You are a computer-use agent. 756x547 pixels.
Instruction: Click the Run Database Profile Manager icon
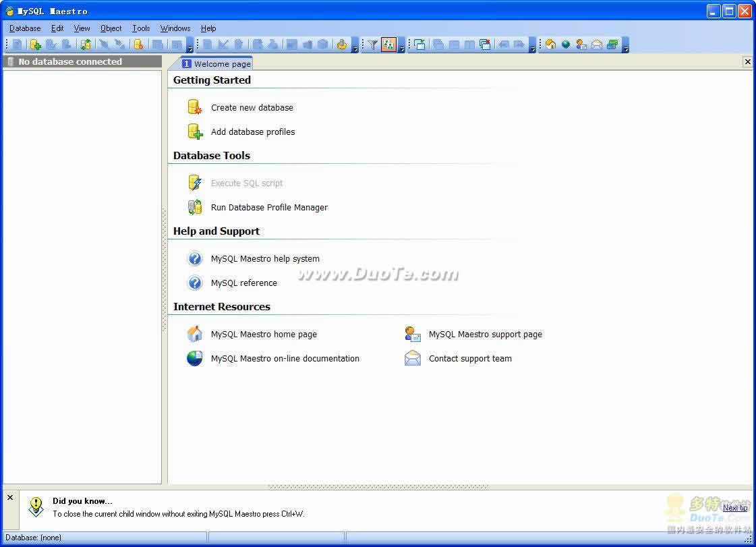195,207
